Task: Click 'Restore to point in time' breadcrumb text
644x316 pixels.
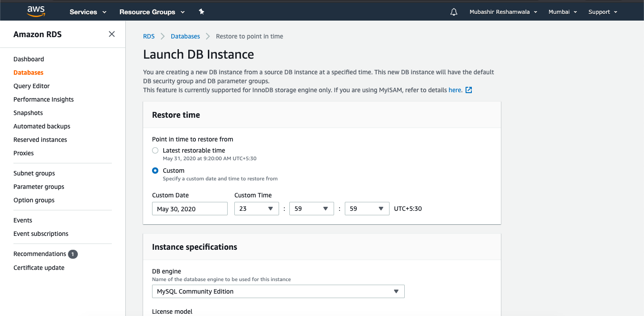Action: coord(250,36)
